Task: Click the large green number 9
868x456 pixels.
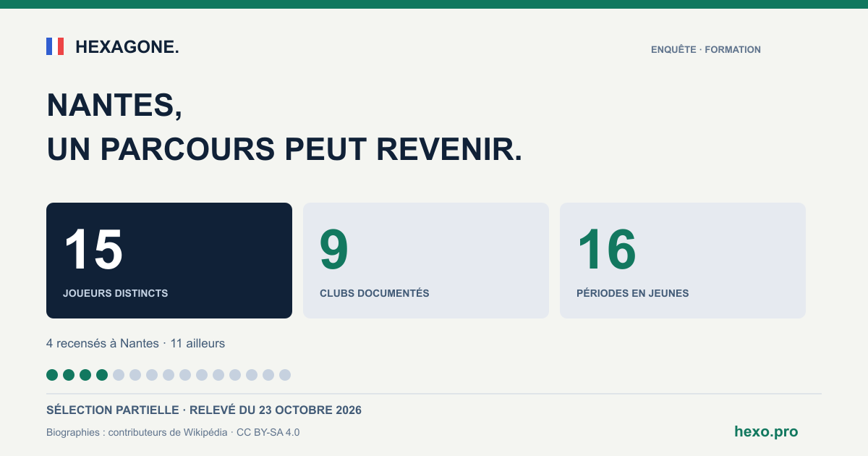Action: point(334,250)
